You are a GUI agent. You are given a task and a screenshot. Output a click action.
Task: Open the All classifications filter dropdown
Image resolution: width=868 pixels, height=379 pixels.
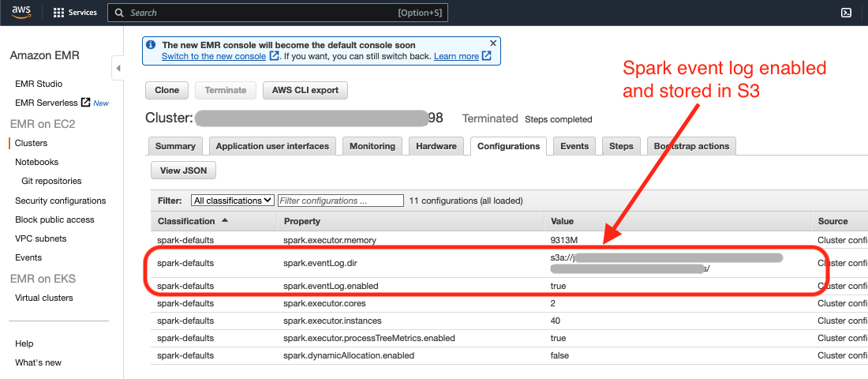tap(233, 201)
